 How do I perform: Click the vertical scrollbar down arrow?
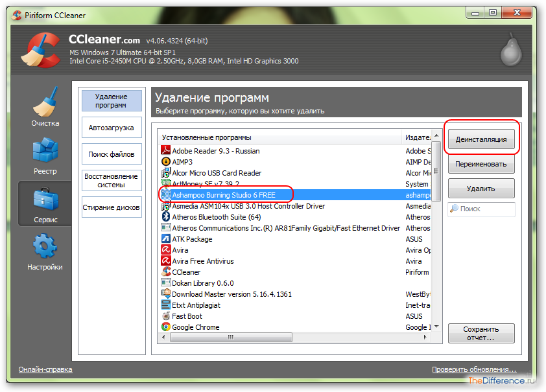coord(436,327)
